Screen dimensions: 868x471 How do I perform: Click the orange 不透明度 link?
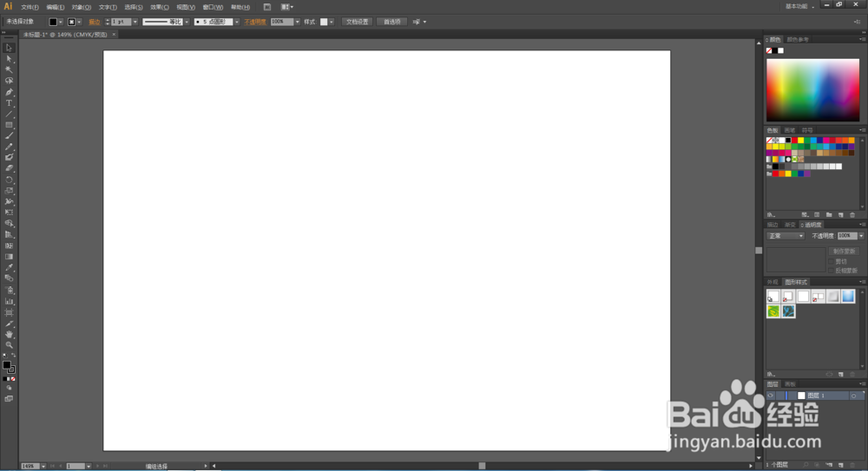(x=254, y=23)
